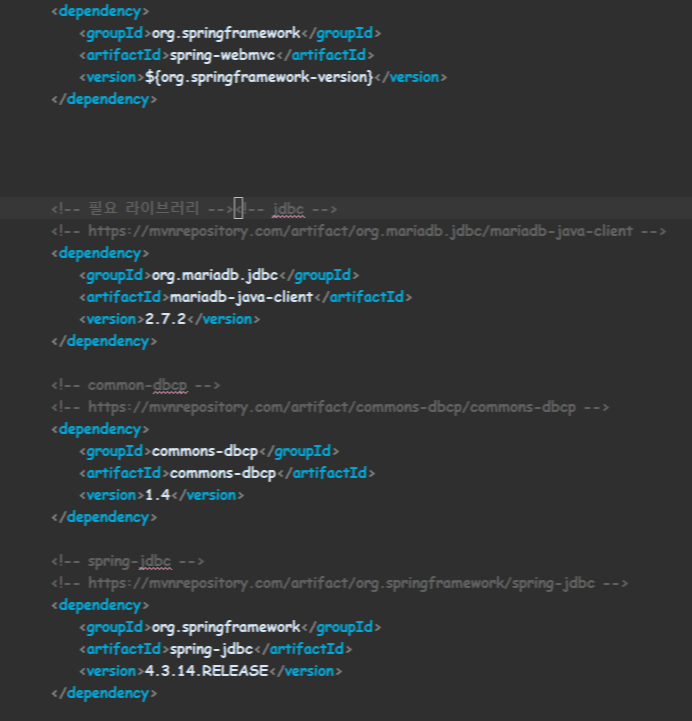Click the opening dependency tag above commons-dbcp groupId

100,429
